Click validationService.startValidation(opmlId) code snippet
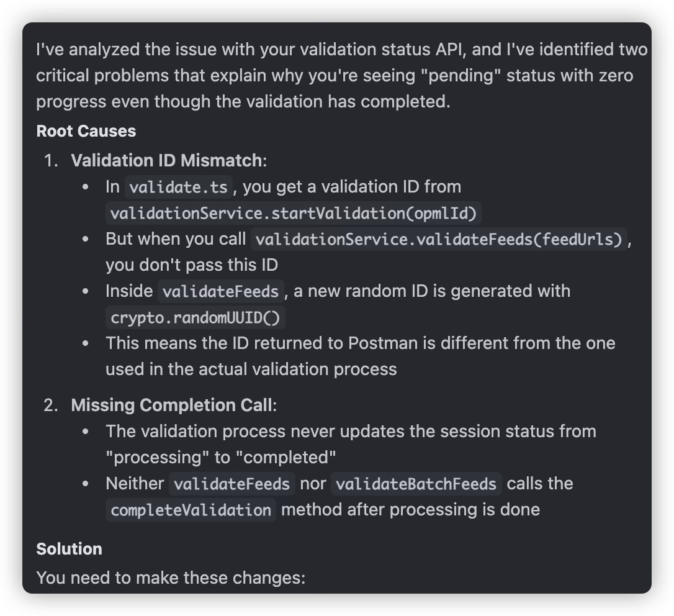Image resolution: width=674 pixels, height=616 pixels. (293, 214)
